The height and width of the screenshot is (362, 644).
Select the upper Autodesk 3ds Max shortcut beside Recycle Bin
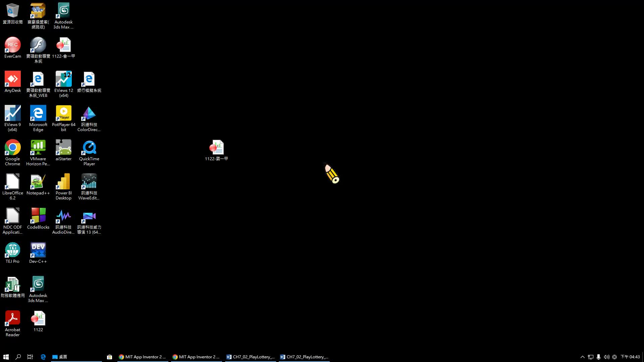point(63,16)
